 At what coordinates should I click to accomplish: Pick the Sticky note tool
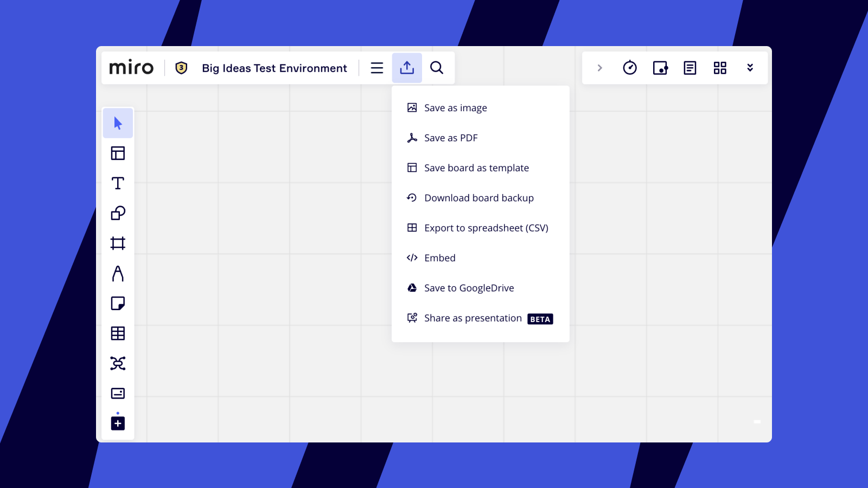coord(118,303)
